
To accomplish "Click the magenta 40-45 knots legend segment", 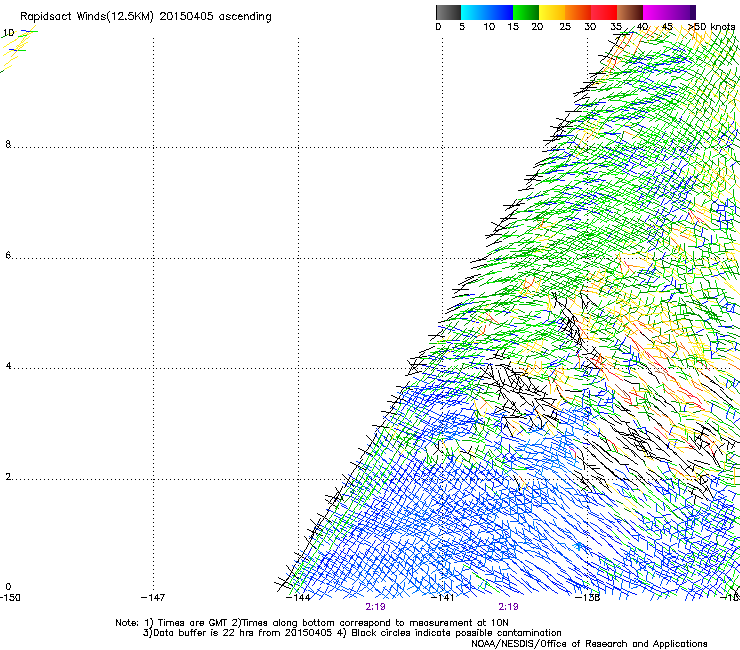I will [x=656, y=12].
